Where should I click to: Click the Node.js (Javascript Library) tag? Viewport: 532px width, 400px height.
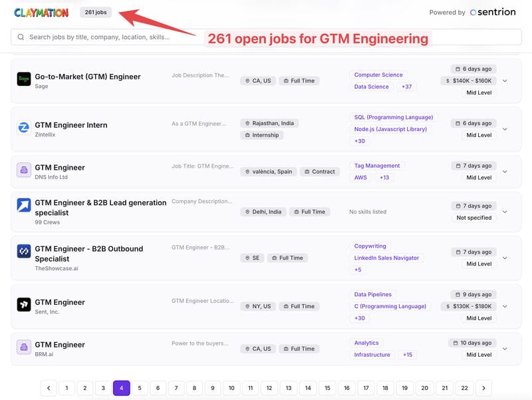click(x=390, y=129)
